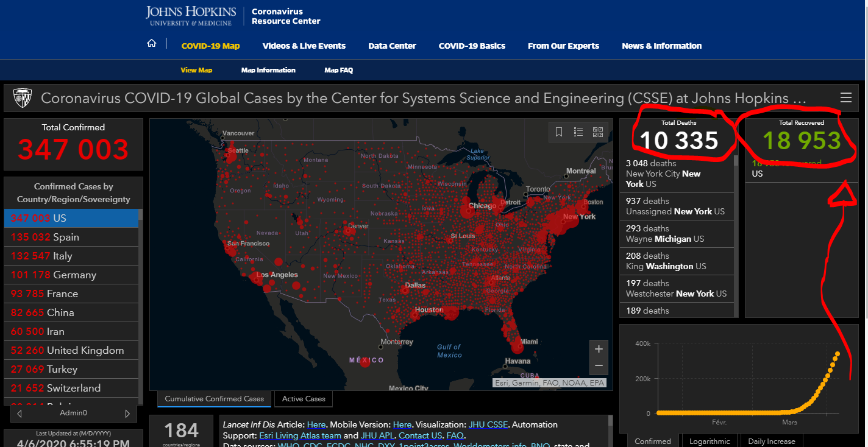Open the dashboard hamburger menu
This screenshot has height=447, width=868.
[x=845, y=97]
